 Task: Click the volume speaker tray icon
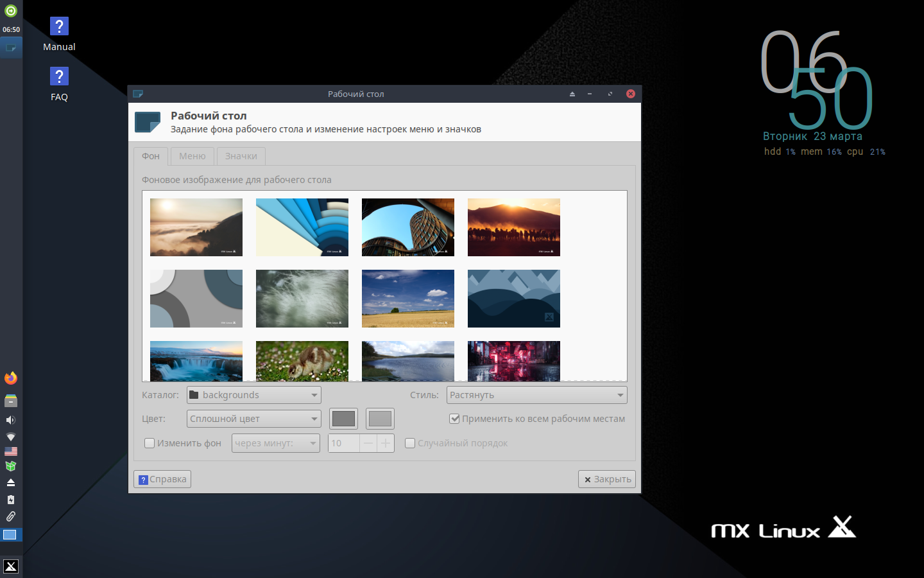[x=11, y=420]
